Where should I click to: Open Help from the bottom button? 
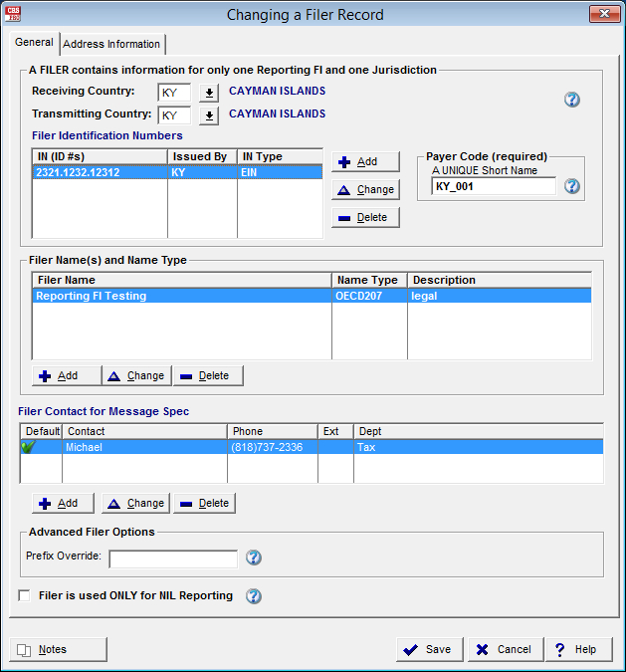tap(579, 649)
